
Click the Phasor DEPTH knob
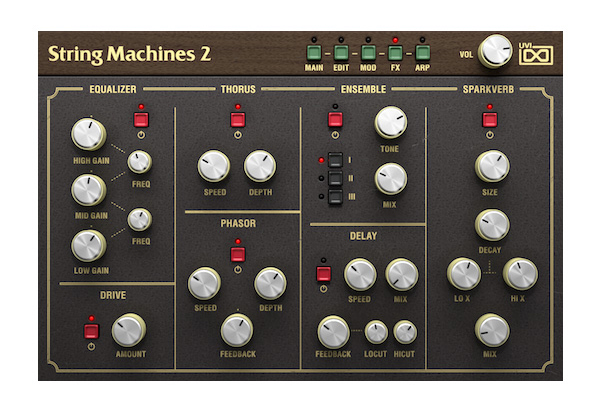(271, 284)
